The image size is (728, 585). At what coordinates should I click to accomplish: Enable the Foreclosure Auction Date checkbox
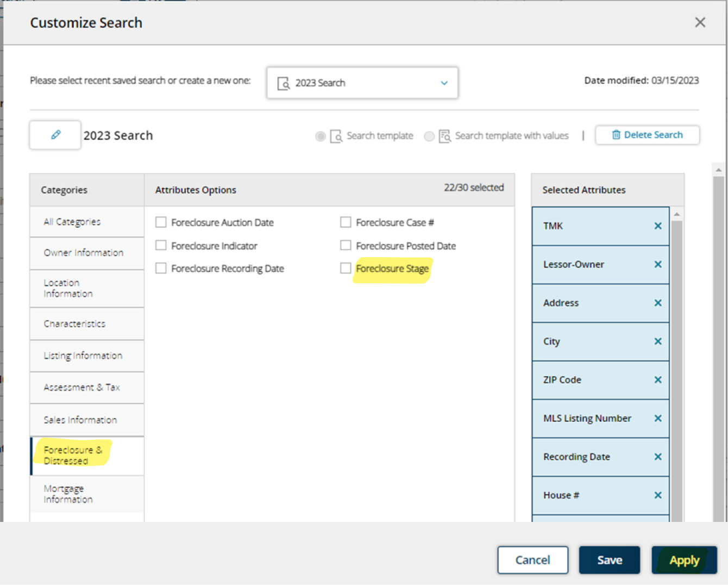coord(161,222)
